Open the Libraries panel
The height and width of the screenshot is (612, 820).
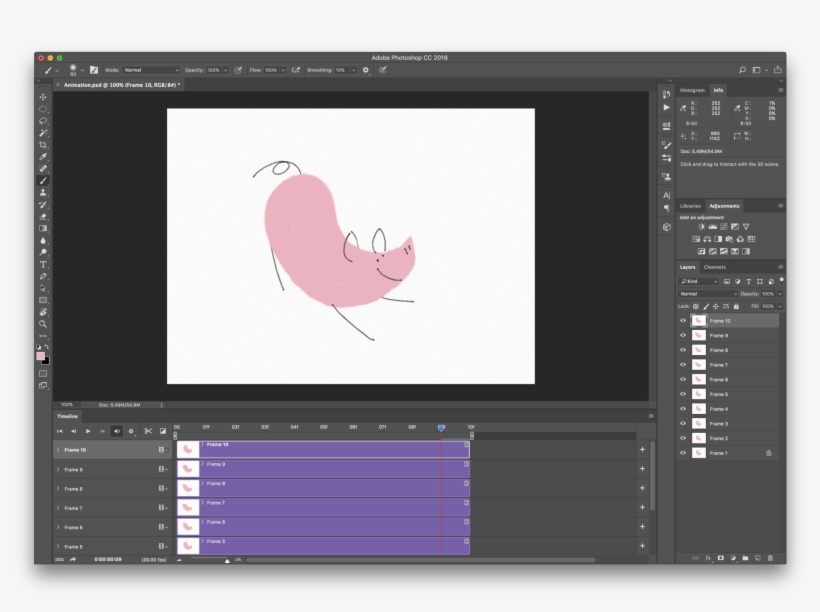coord(690,206)
